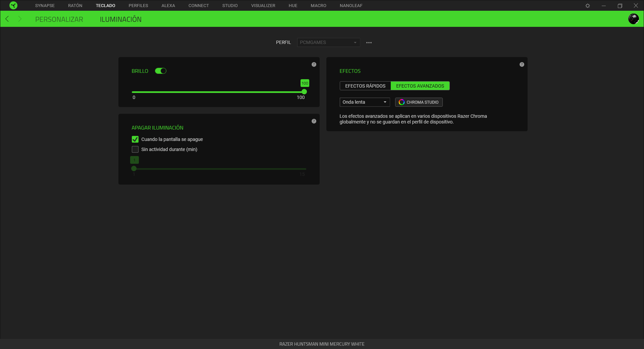Open the ALEXA tab
644x349 pixels.
168,6
